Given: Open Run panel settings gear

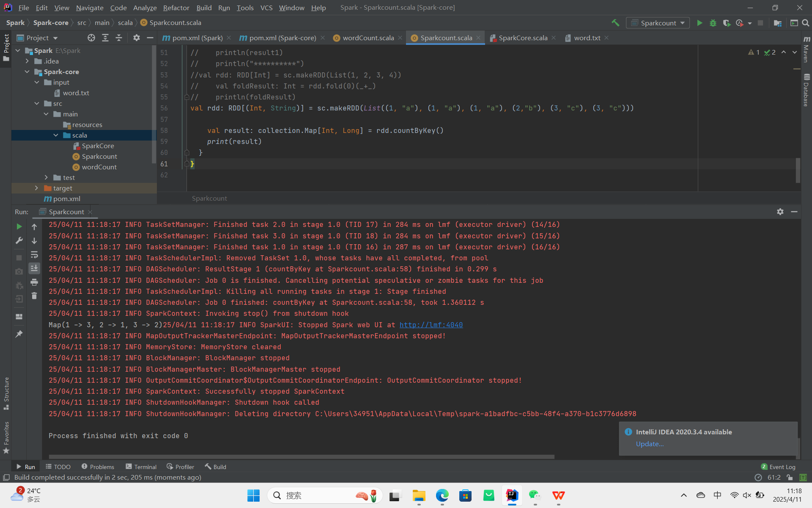Looking at the screenshot, I should pos(780,212).
